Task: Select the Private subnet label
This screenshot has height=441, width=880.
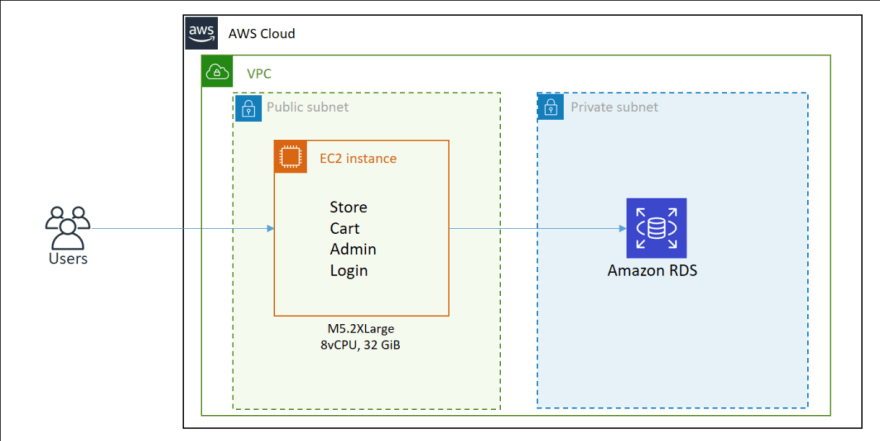Action: pyautogui.click(x=615, y=107)
